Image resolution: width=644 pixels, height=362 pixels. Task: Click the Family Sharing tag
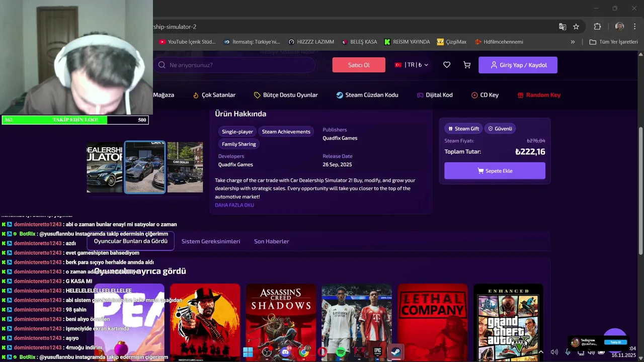(x=239, y=144)
